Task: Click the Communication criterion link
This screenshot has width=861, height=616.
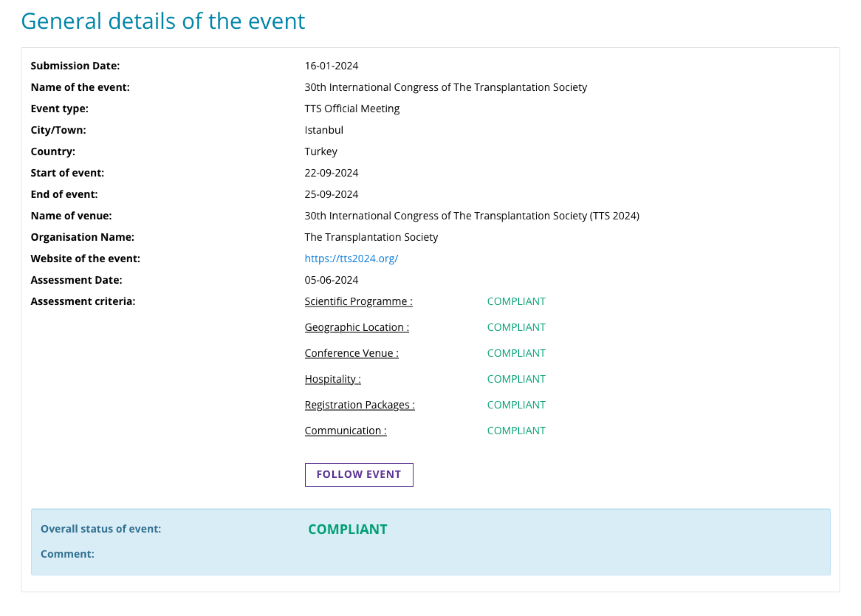Action: [345, 430]
